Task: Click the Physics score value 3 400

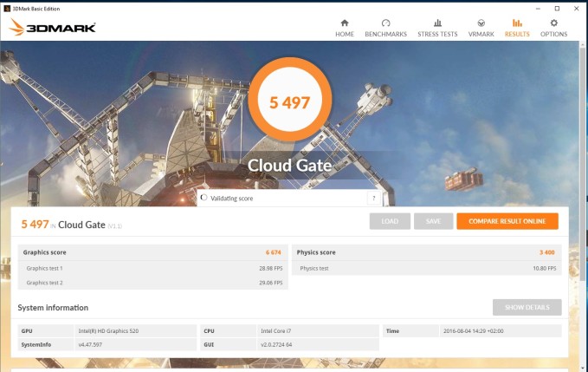Action: point(546,252)
